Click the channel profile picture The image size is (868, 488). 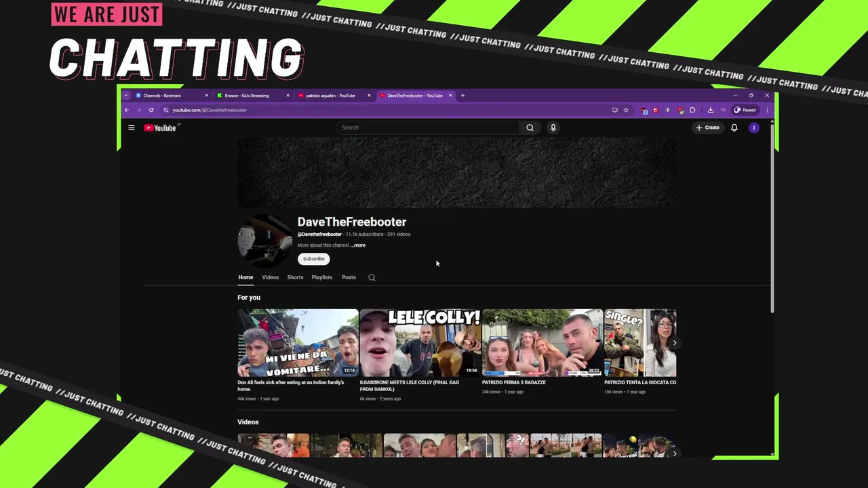pos(264,241)
